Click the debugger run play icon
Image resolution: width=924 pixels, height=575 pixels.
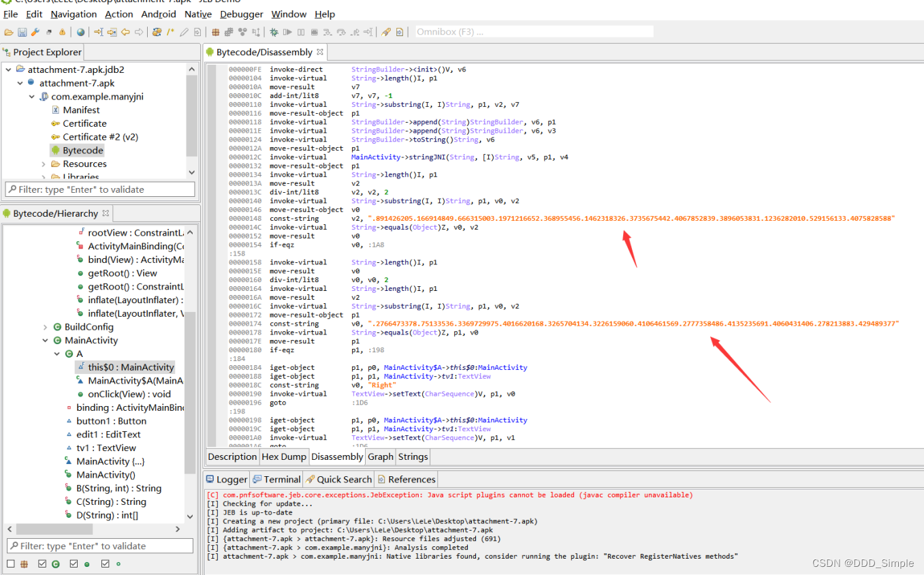click(287, 32)
